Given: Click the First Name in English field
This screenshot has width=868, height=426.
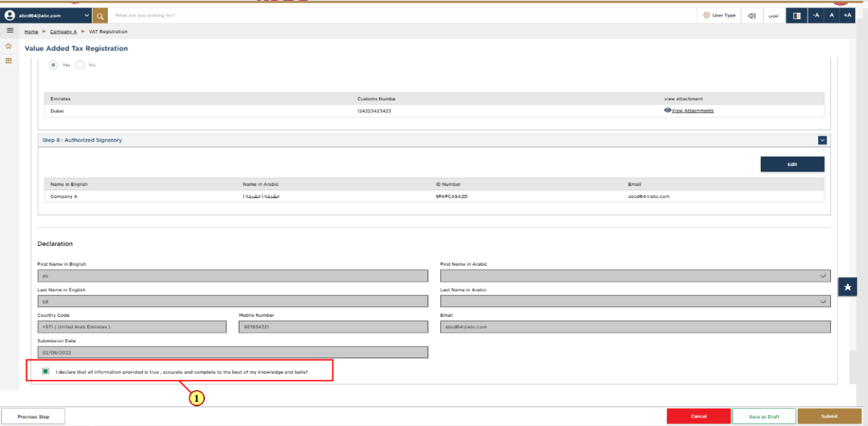Looking at the screenshot, I should [x=233, y=276].
